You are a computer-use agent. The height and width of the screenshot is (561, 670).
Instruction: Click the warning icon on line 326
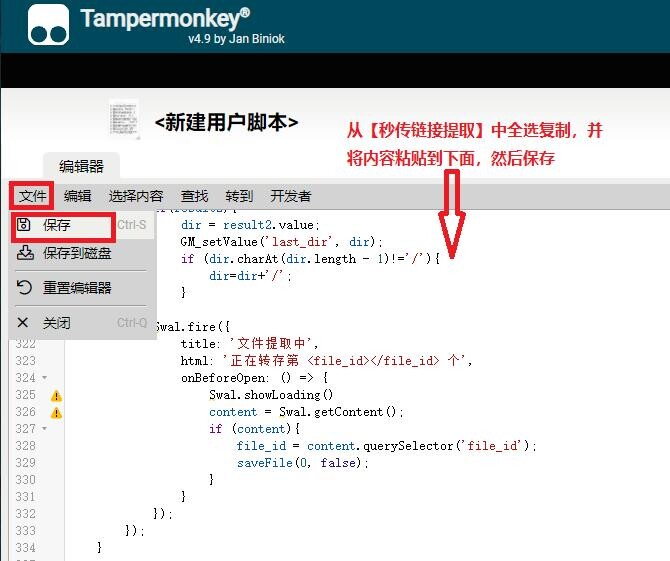pyautogui.click(x=57, y=412)
